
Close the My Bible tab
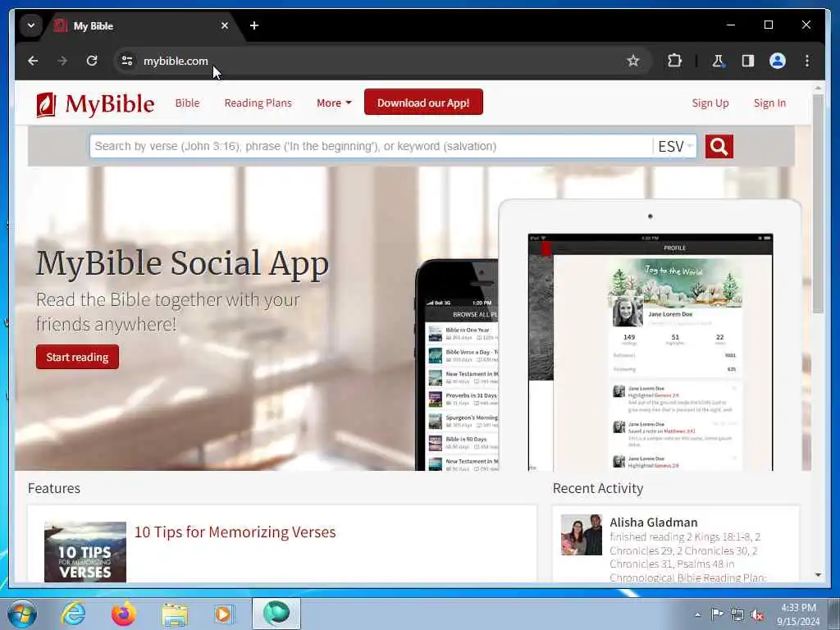point(225,25)
